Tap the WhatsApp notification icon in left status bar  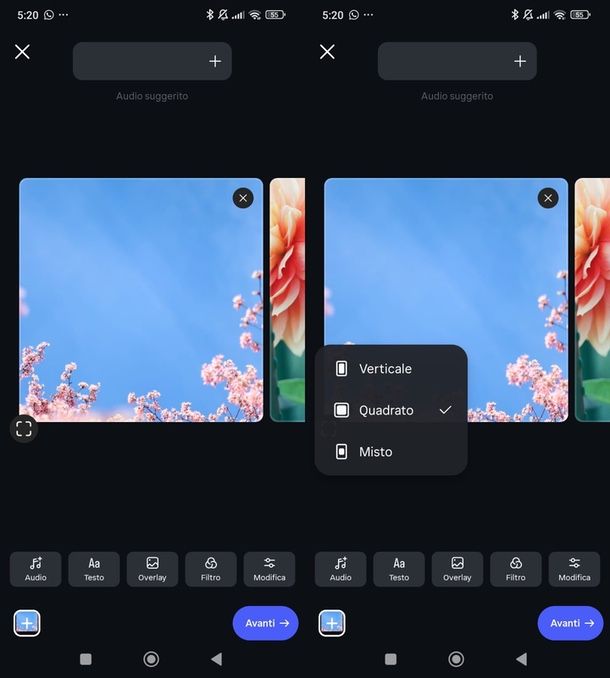pos(49,15)
